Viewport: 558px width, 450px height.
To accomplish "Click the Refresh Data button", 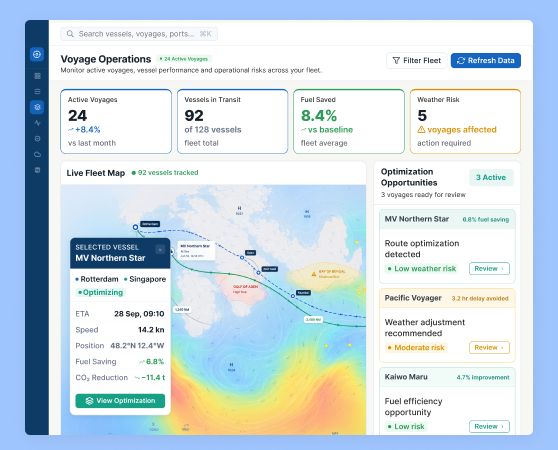I will click(486, 60).
